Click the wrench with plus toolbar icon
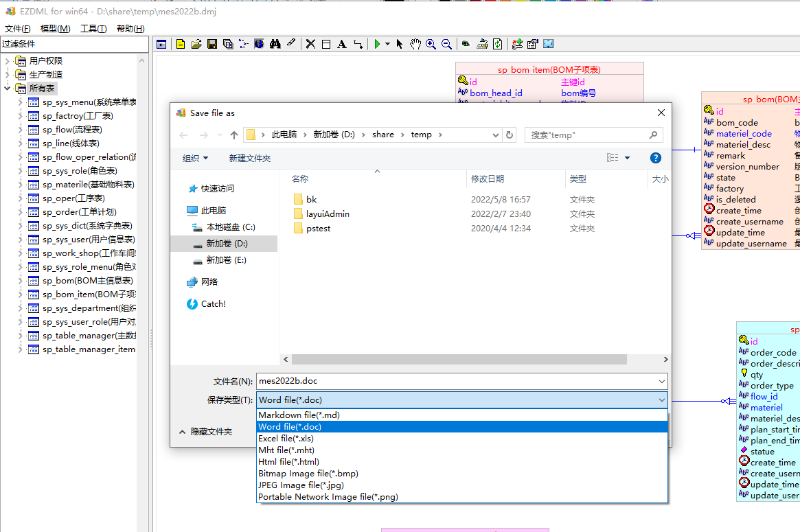800x532 pixels. 517,45
